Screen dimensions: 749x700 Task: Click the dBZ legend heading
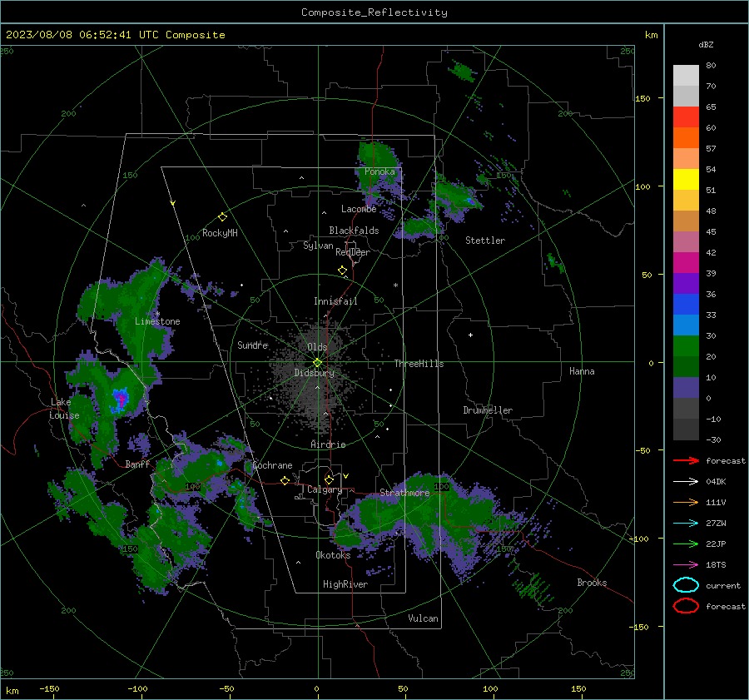click(x=706, y=45)
